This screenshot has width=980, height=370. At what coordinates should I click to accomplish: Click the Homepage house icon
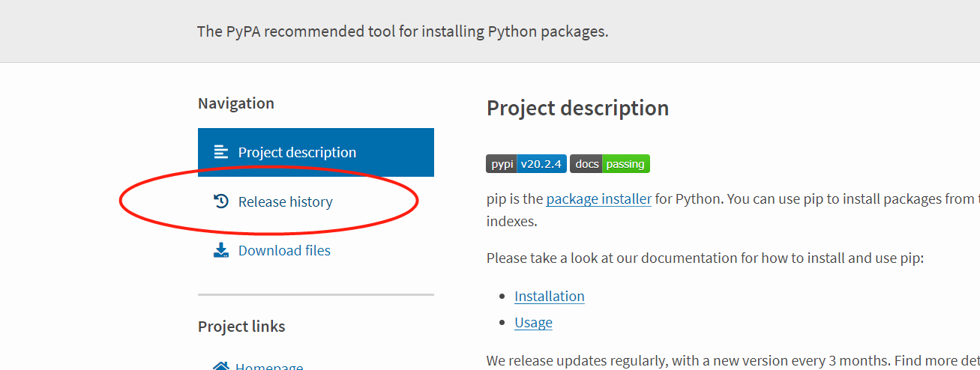click(220, 366)
